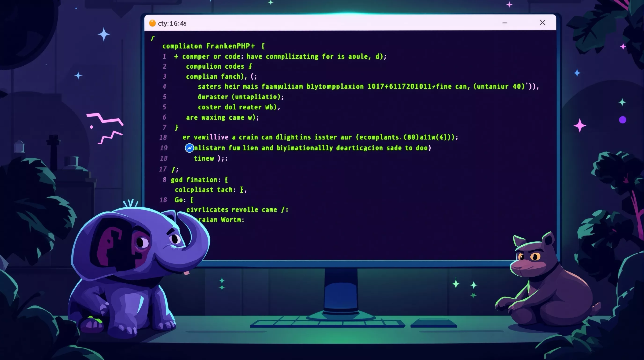This screenshot has width=644, height=360.
Task: Click the "tinew );:" code line
Action: (211, 158)
